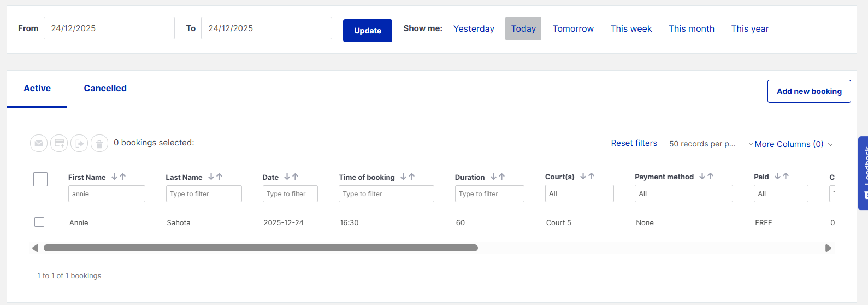Sort First Name column descending
This screenshot has width=868, height=305.
(115, 177)
